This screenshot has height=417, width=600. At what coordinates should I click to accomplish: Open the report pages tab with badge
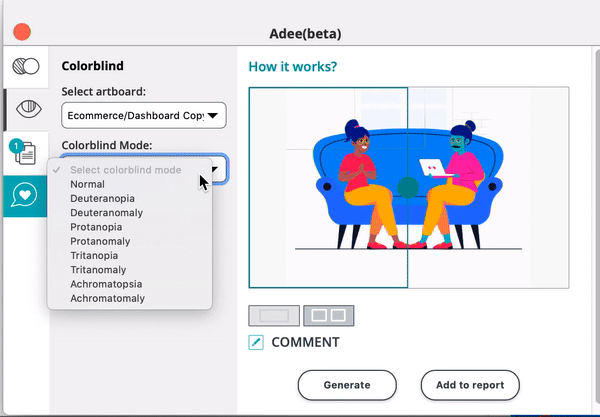tap(24, 153)
